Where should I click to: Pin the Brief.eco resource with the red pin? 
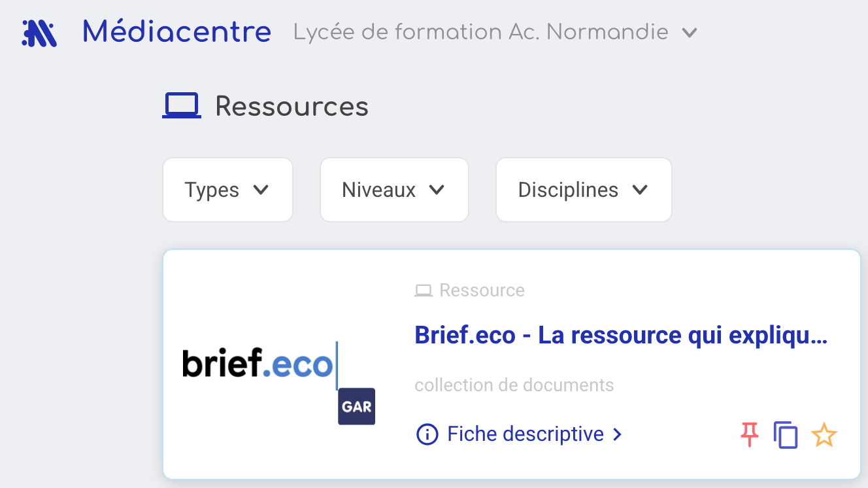(x=749, y=434)
